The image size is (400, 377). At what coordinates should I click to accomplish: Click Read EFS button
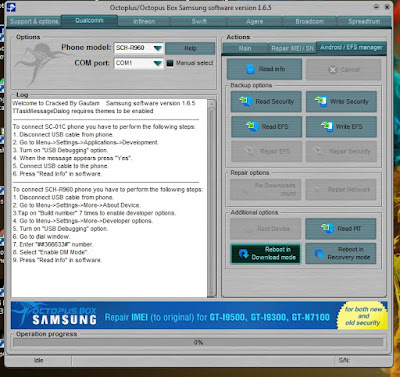(266, 127)
